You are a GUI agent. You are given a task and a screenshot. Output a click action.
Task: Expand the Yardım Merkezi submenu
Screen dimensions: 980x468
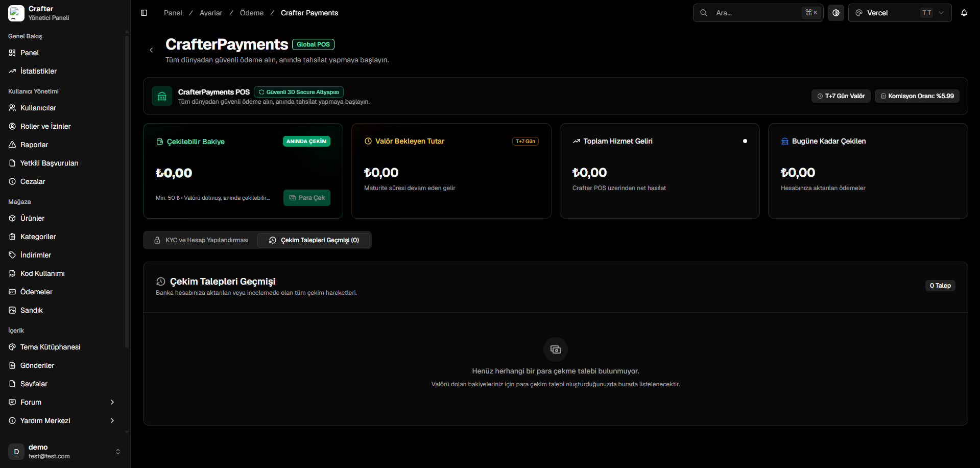pos(62,420)
